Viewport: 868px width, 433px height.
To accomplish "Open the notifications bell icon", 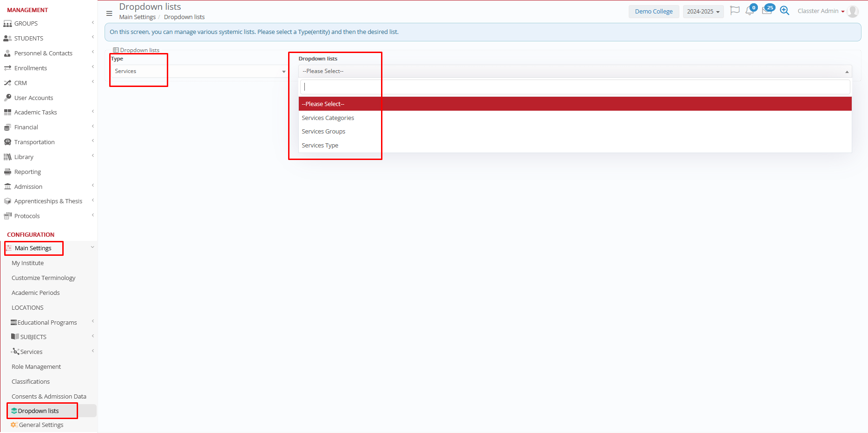I will coord(750,11).
